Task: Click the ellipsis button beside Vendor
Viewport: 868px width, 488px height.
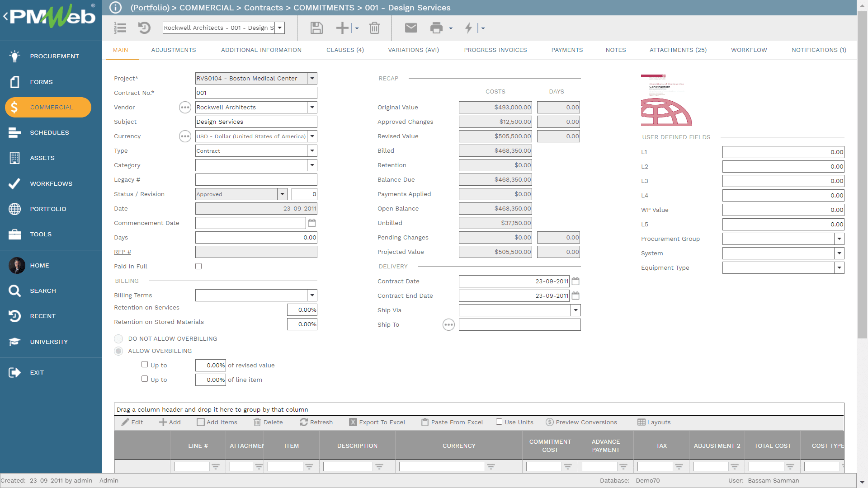Action: coord(185,107)
